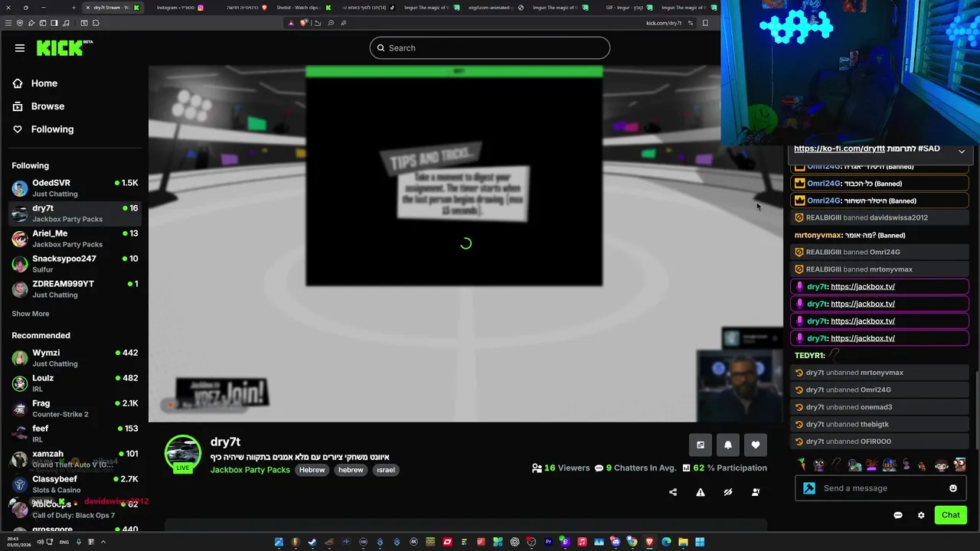Click the heart follow button
Image resolution: width=980 pixels, height=551 pixels.
(756, 445)
